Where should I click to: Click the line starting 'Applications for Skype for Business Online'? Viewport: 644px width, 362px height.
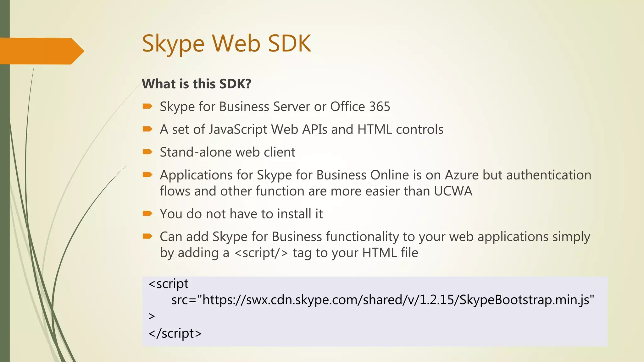[375, 175]
